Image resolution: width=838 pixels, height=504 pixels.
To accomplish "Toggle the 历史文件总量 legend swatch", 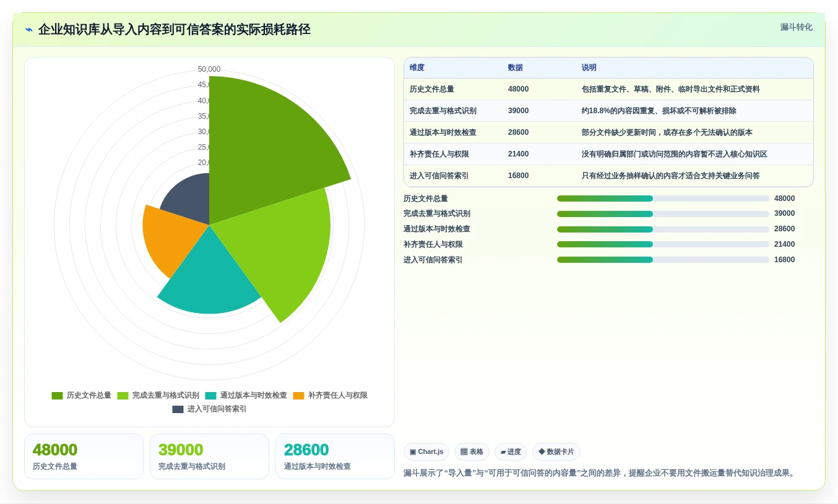I will [57, 396].
